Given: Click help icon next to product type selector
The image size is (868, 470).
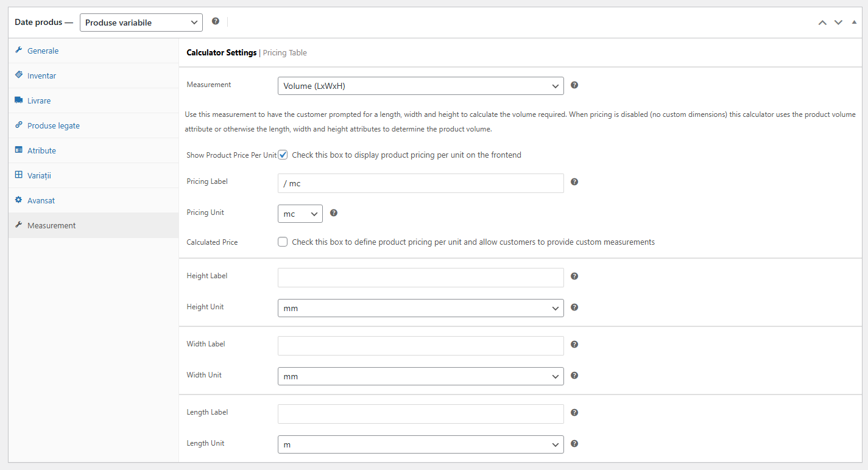Looking at the screenshot, I should [215, 21].
